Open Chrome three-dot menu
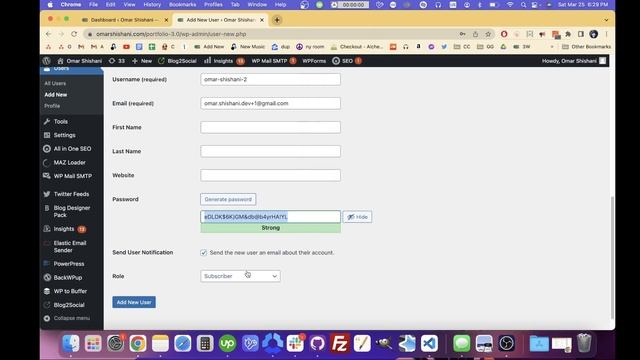The height and width of the screenshot is (360, 640). (607, 34)
